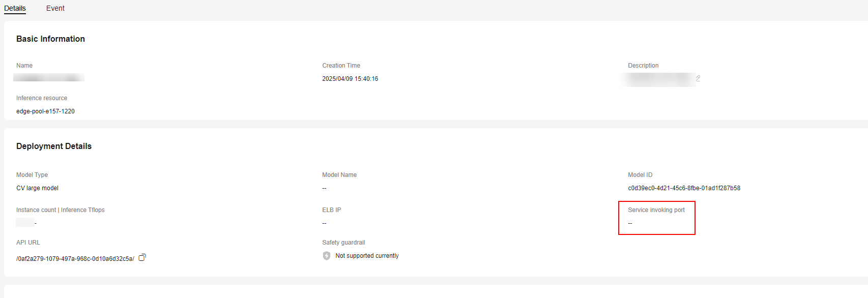Click the Safety guardrail shield icon

point(327,256)
